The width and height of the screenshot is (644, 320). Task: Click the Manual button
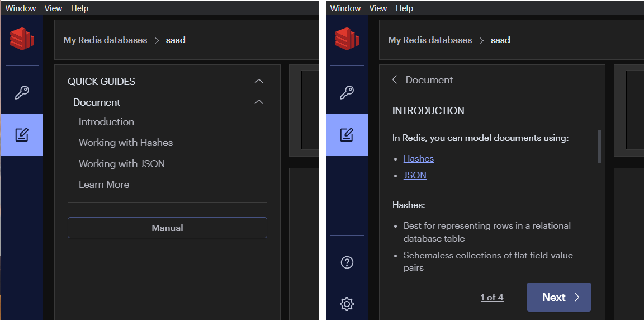click(167, 228)
